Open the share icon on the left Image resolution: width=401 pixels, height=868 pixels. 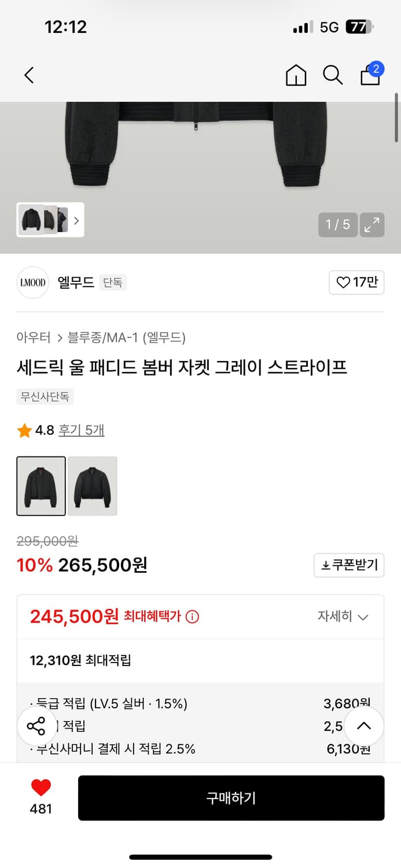click(36, 726)
